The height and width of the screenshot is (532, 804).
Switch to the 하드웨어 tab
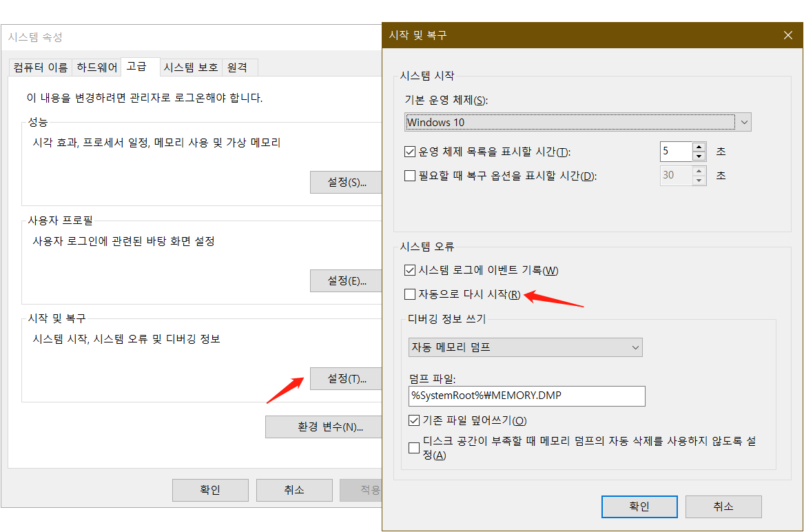(95, 67)
